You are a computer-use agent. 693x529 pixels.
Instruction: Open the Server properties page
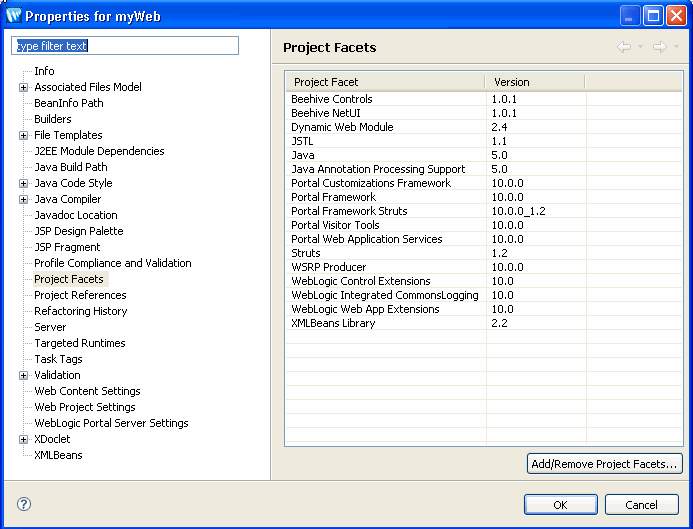click(x=50, y=327)
